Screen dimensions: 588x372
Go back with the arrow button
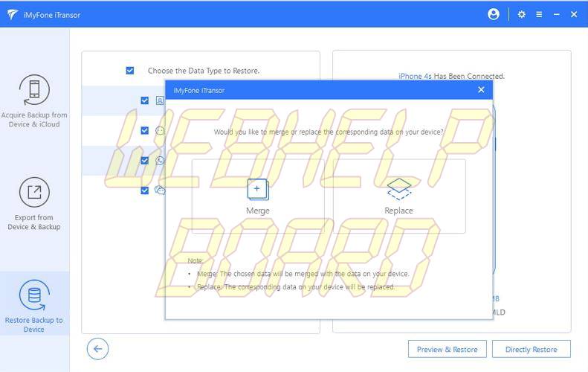pyautogui.click(x=98, y=349)
